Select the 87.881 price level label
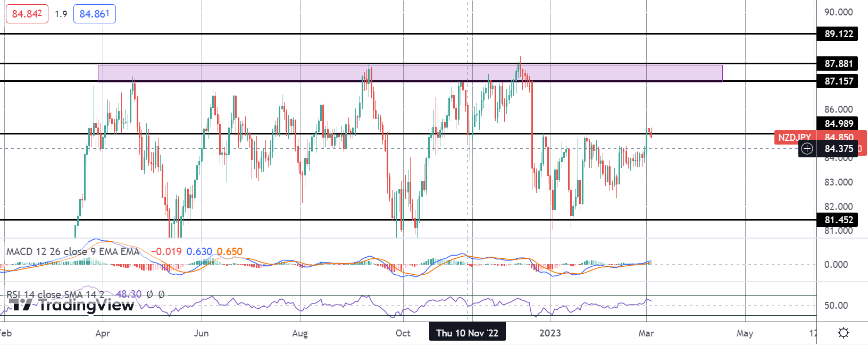The height and width of the screenshot is (346, 868). [x=838, y=64]
